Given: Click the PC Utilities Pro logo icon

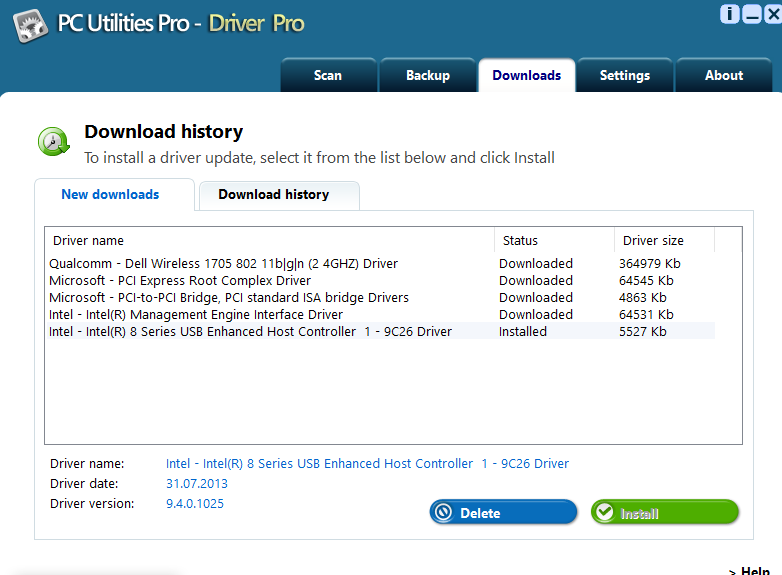Looking at the screenshot, I should [x=28, y=25].
